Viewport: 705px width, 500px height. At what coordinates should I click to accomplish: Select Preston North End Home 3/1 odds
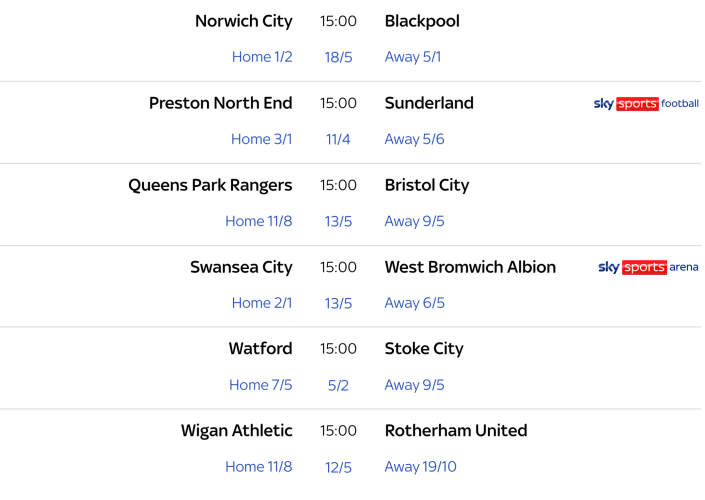(262, 139)
